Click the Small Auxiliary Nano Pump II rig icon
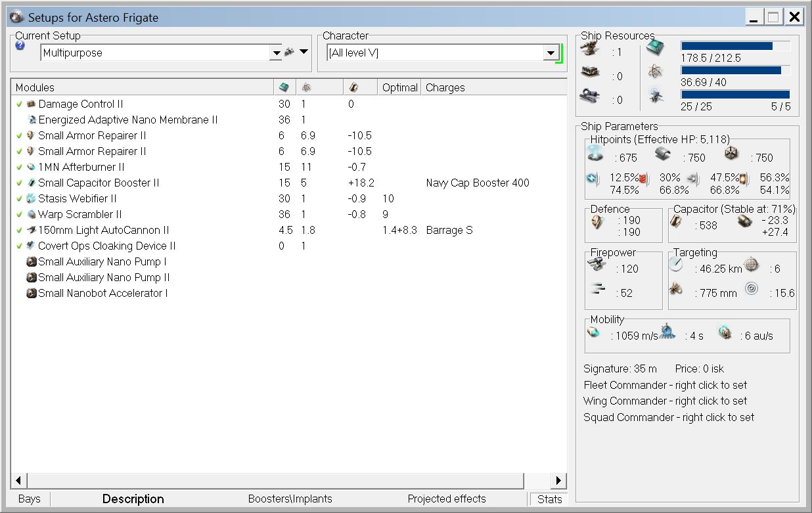Image resolution: width=812 pixels, height=513 pixels. click(x=31, y=277)
